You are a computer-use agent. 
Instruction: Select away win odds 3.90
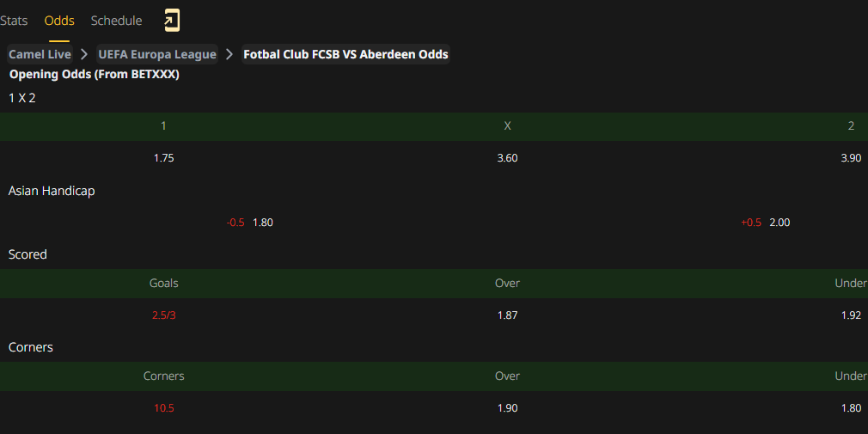(x=851, y=158)
